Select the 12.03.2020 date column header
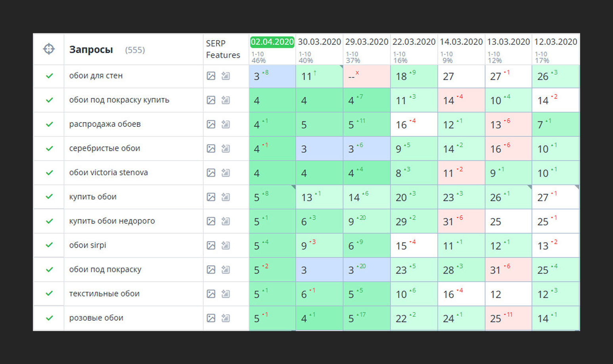 [556, 42]
